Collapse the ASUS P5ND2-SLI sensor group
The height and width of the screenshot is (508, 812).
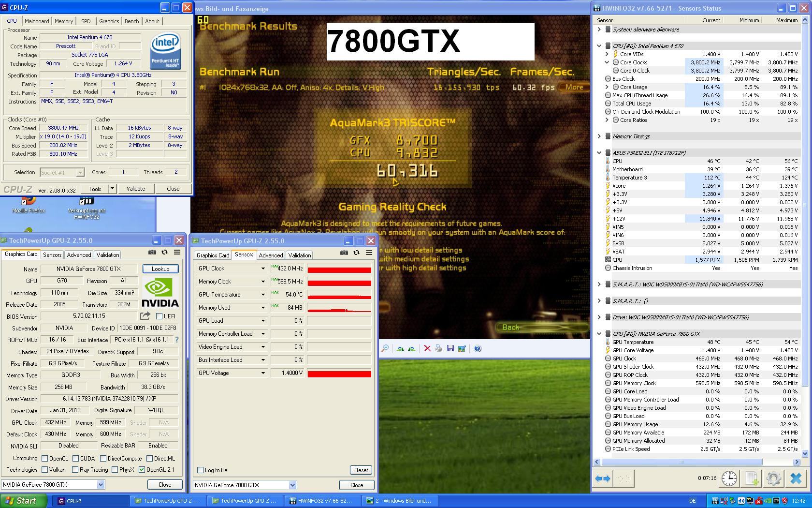point(599,153)
